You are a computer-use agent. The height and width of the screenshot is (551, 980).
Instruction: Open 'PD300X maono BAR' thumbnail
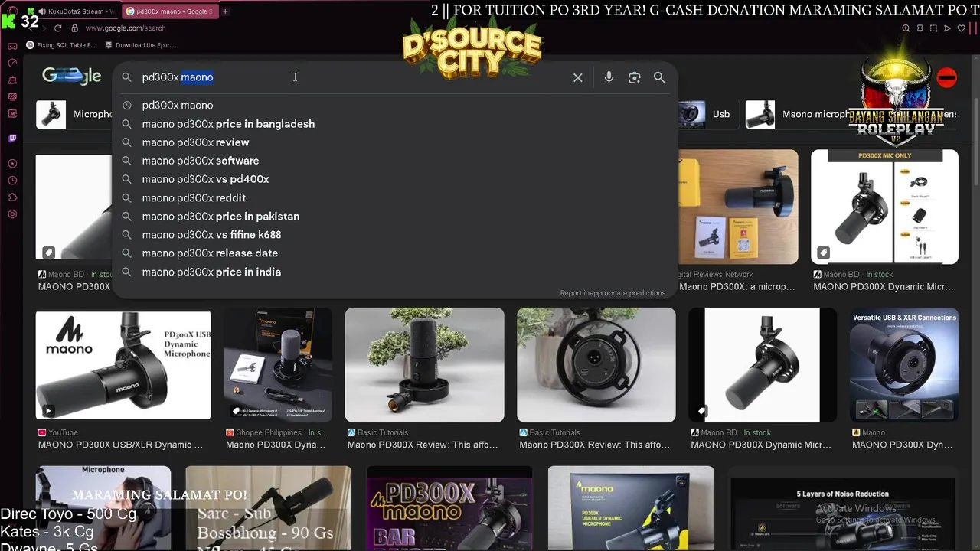449,508
